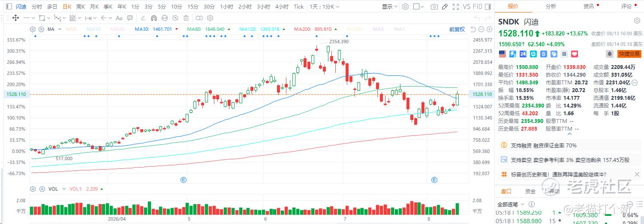This screenshot has height=224, width=644.
Task: Click the screenshot camera icon
Action: [434, 6]
